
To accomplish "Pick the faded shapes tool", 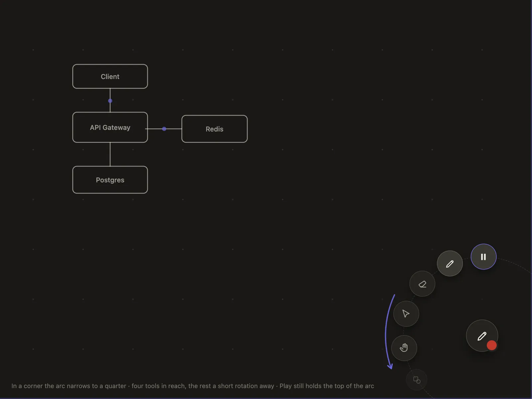I will [x=417, y=379].
